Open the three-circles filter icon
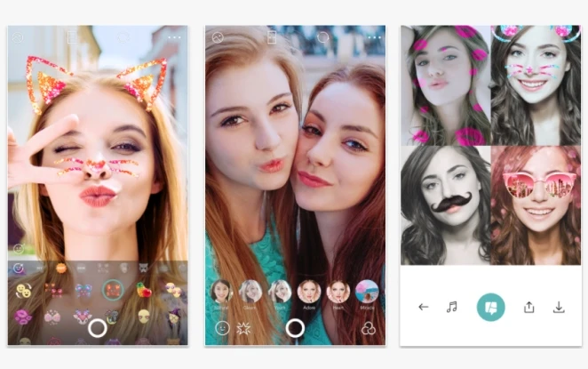588x369 pixels. 368,328
